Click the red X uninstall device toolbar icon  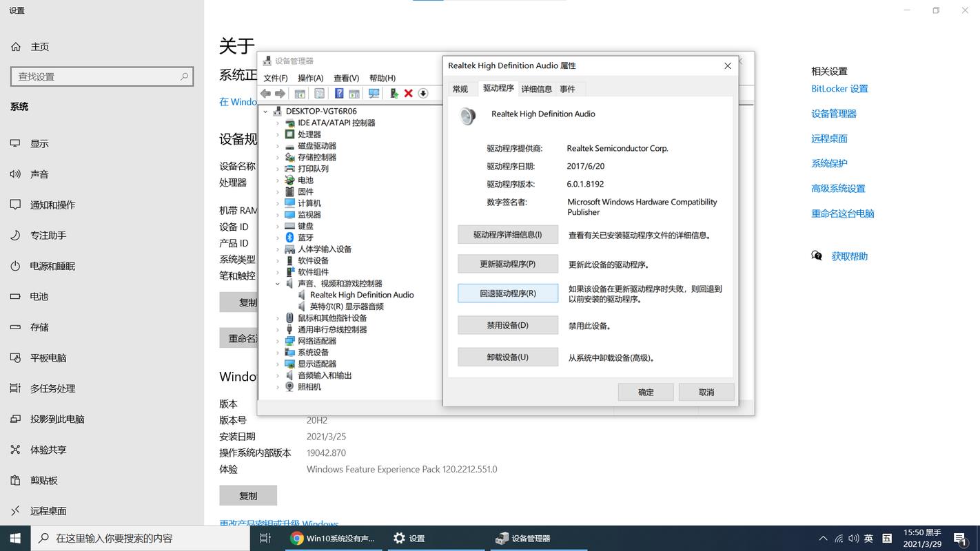point(408,94)
